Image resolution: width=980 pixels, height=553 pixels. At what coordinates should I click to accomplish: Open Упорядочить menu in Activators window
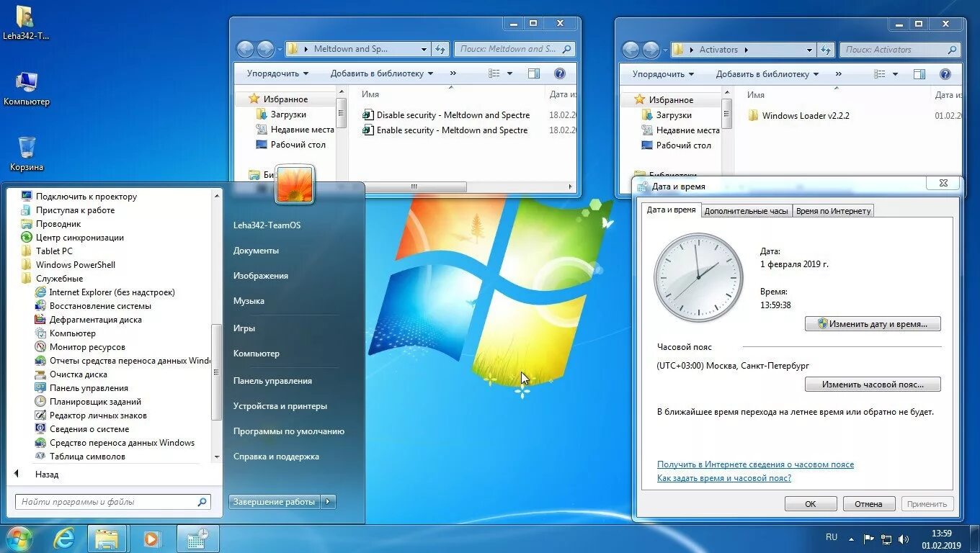663,74
